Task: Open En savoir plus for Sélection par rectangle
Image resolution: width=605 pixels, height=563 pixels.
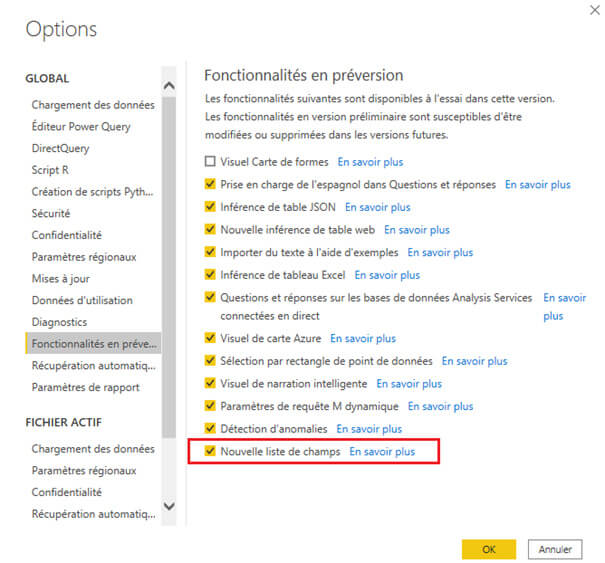Action: 475,361
